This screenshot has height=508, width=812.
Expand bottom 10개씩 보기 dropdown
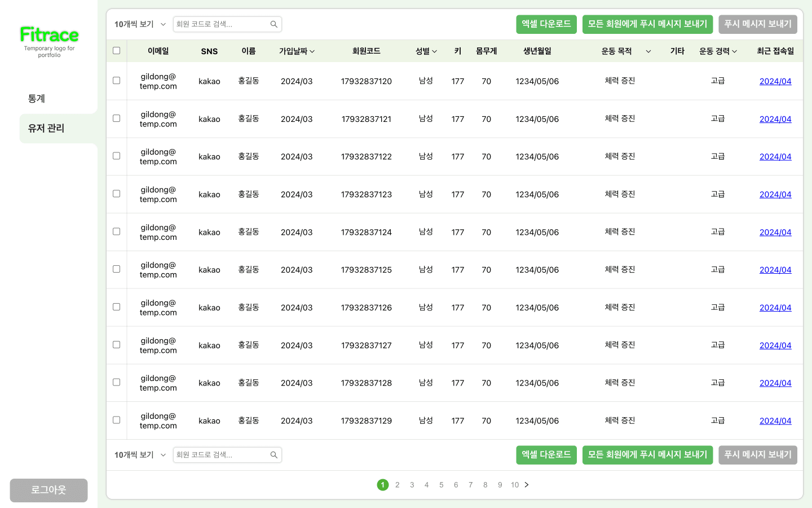[x=140, y=455]
